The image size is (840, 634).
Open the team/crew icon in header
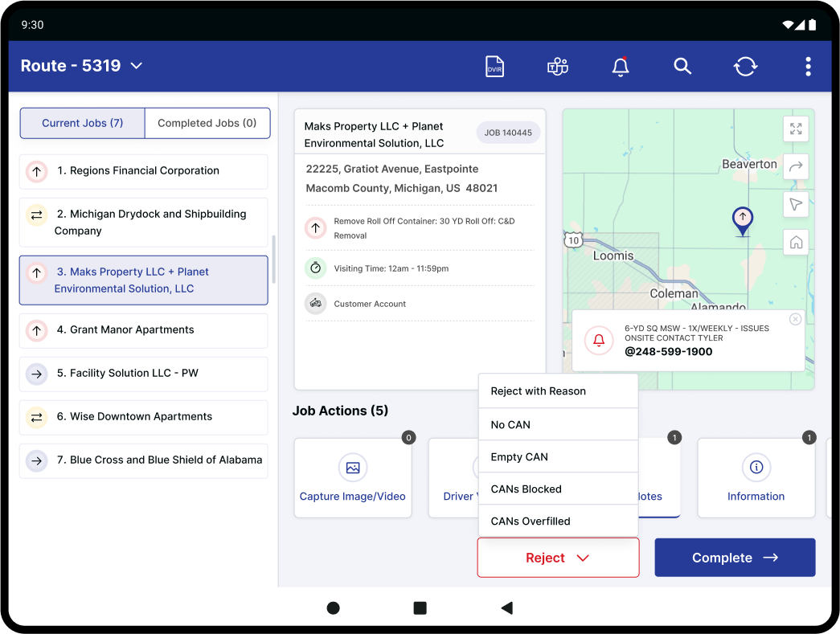pyautogui.click(x=558, y=67)
